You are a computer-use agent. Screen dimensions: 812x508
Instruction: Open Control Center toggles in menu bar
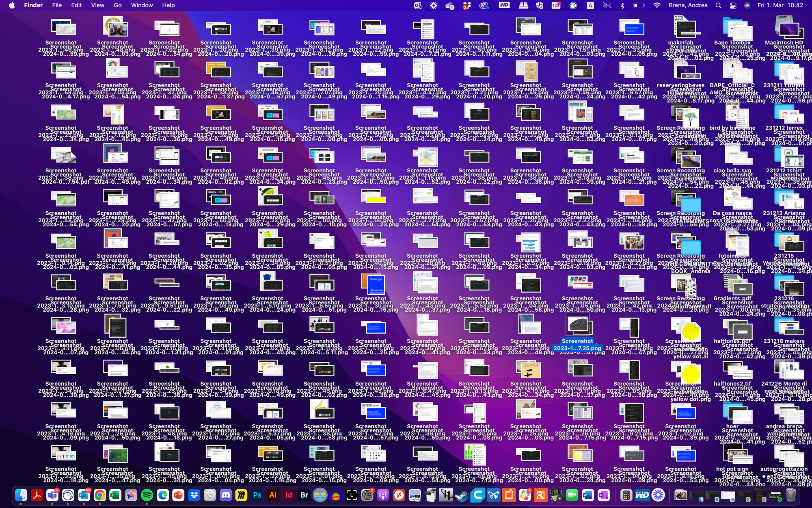tap(733, 5)
